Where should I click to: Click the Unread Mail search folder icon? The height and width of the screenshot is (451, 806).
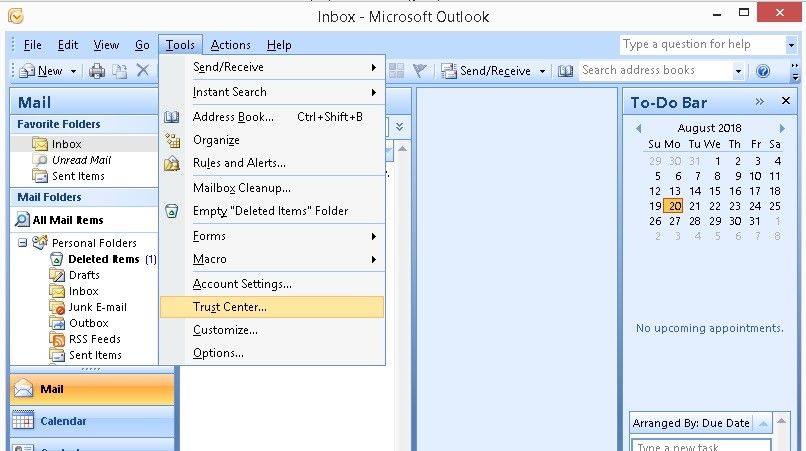[40, 160]
